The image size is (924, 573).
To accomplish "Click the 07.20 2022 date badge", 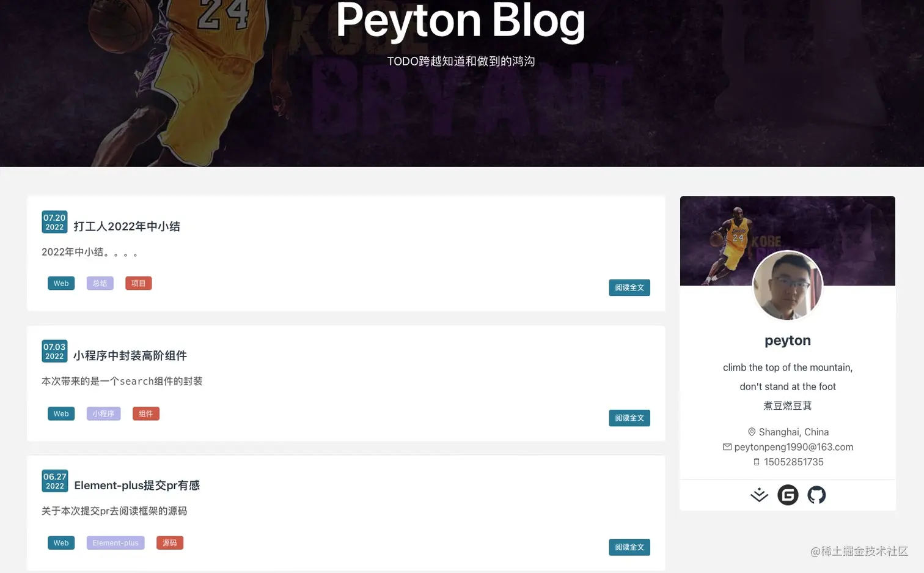I will tap(54, 222).
